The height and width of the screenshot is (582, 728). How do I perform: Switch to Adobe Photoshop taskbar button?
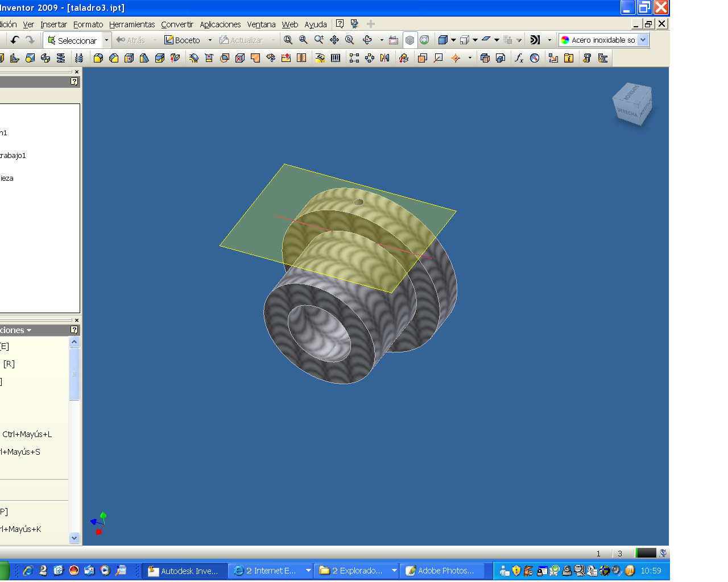pos(442,571)
